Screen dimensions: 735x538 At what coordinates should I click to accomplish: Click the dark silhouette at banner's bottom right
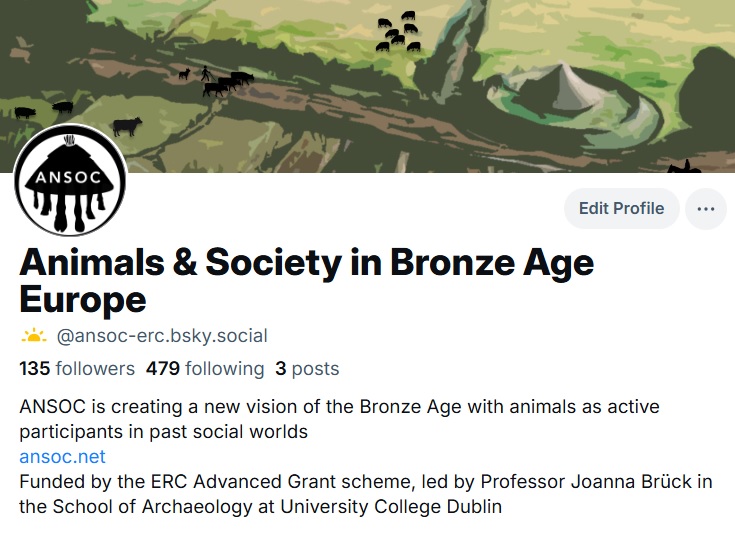coord(683,167)
